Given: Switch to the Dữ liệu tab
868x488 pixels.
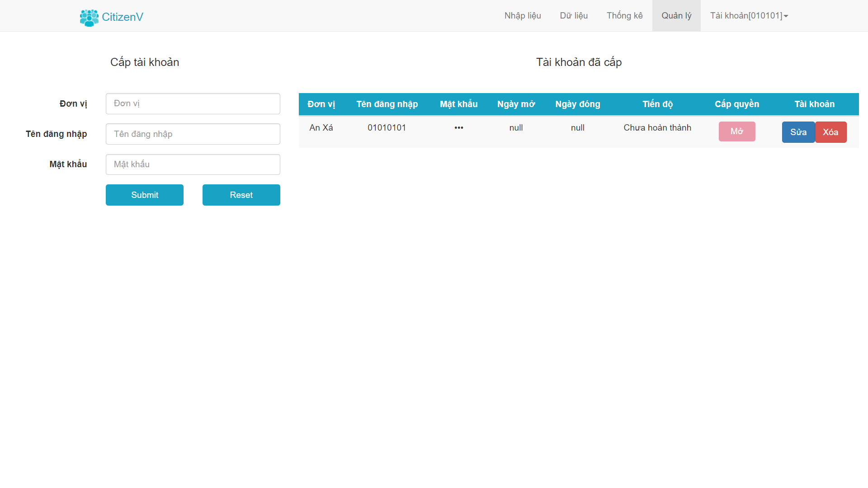Looking at the screenshot, I should 574,15.
